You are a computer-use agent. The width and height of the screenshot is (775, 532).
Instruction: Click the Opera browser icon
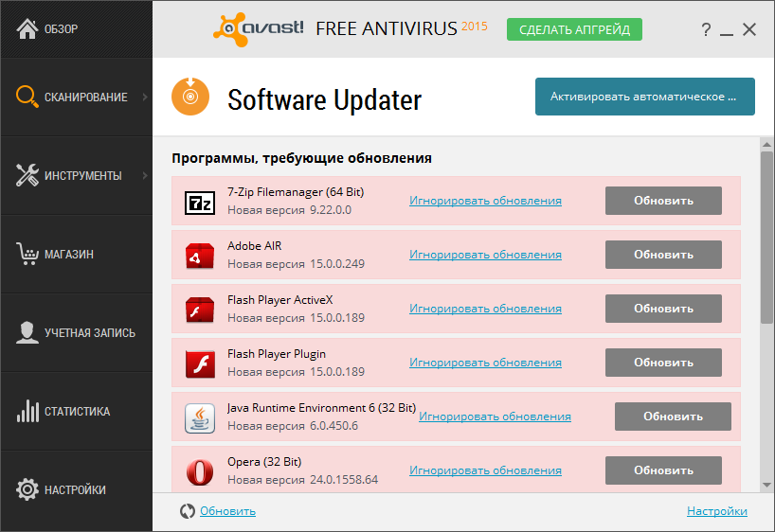pos(200,472)
